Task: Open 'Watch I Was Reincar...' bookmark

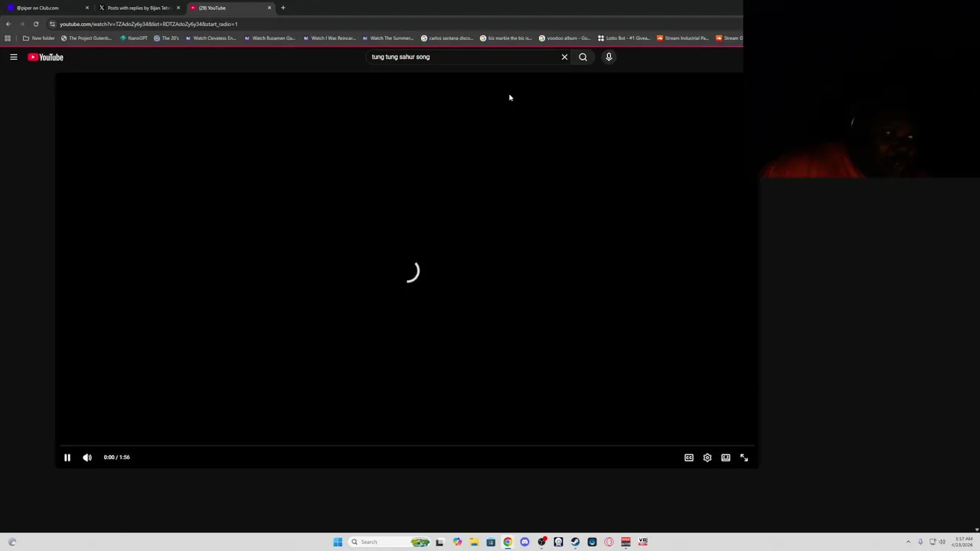Action: pos(329,38)
